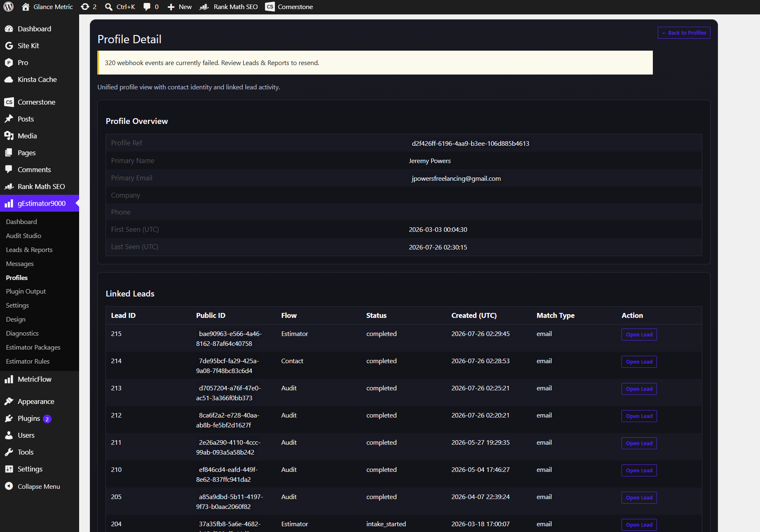The image size is (760, 532).
Task: Click the comments bubble icon in admin bar
Action: coord(147,7)
